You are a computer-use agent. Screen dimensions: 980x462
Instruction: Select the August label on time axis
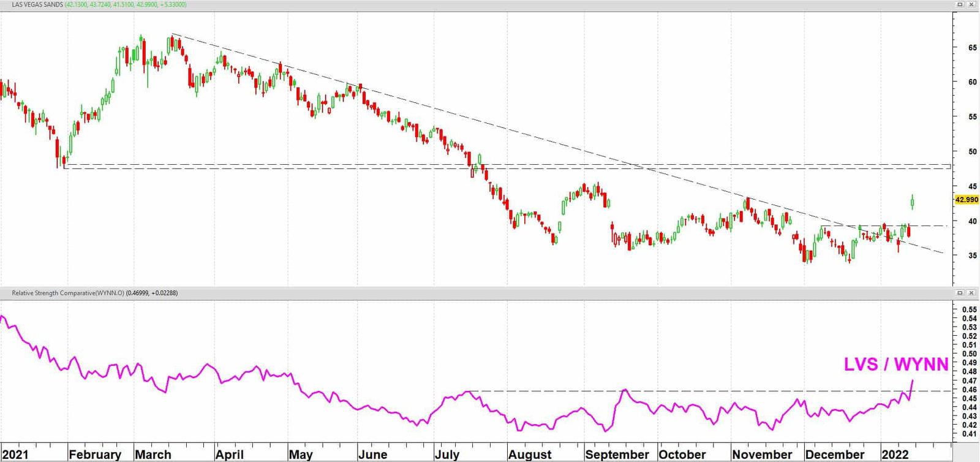tap(530, 455)
